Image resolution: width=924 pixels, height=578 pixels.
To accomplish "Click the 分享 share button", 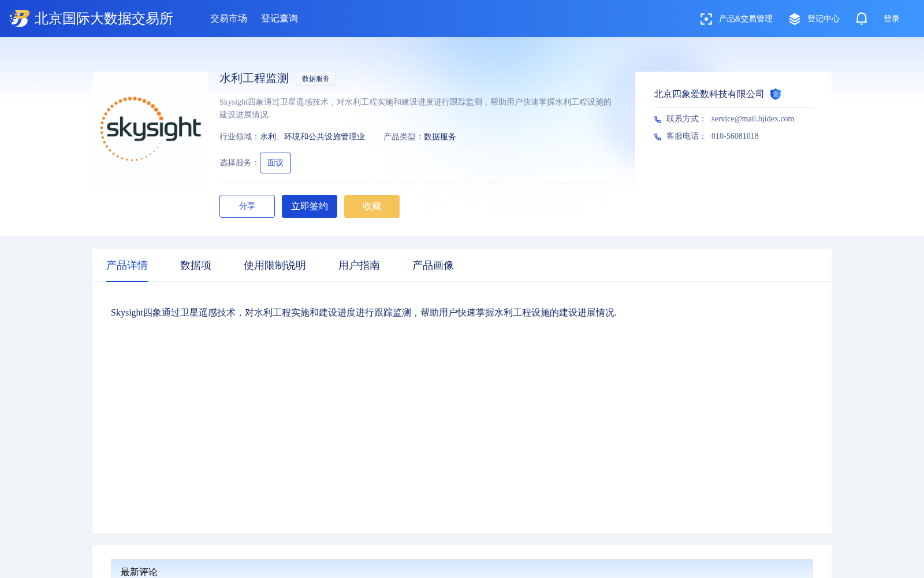I will coord(247,206).
